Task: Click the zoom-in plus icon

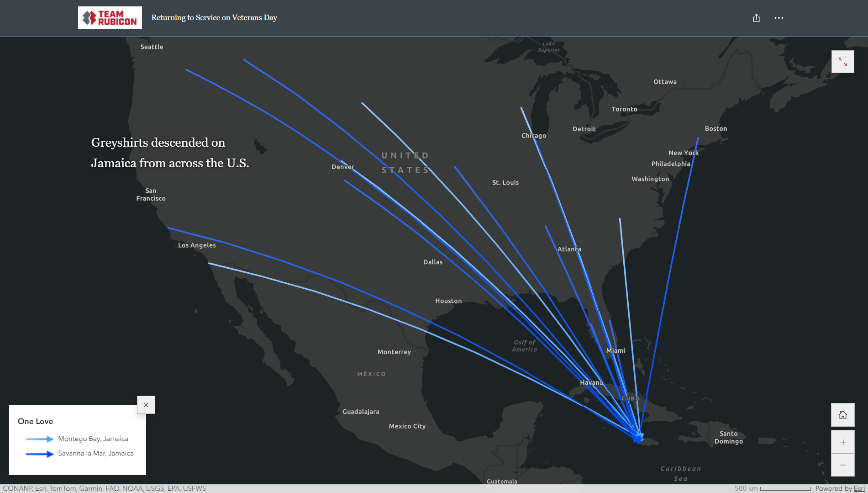Action: [842, 442]
